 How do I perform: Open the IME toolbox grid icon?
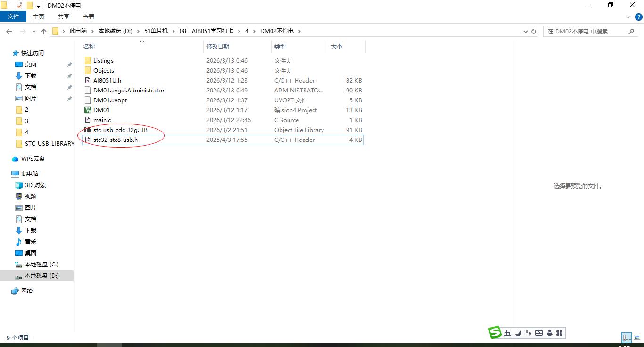point(560,333)
